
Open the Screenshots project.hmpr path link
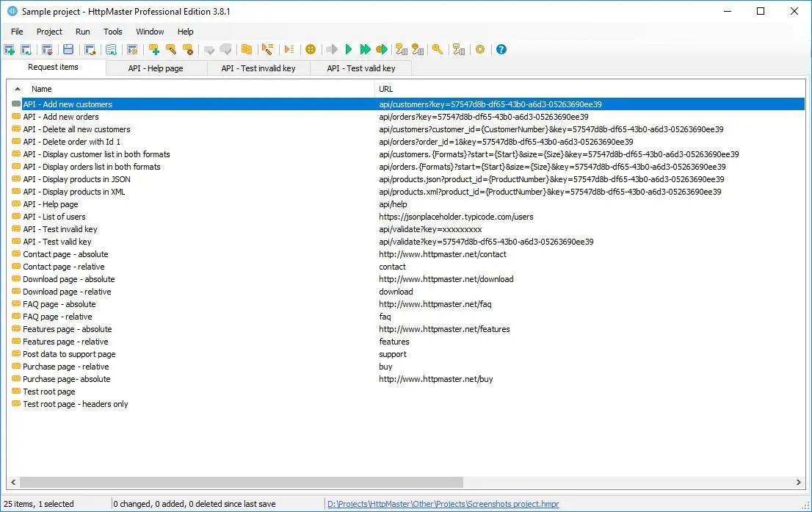point(443,504)
